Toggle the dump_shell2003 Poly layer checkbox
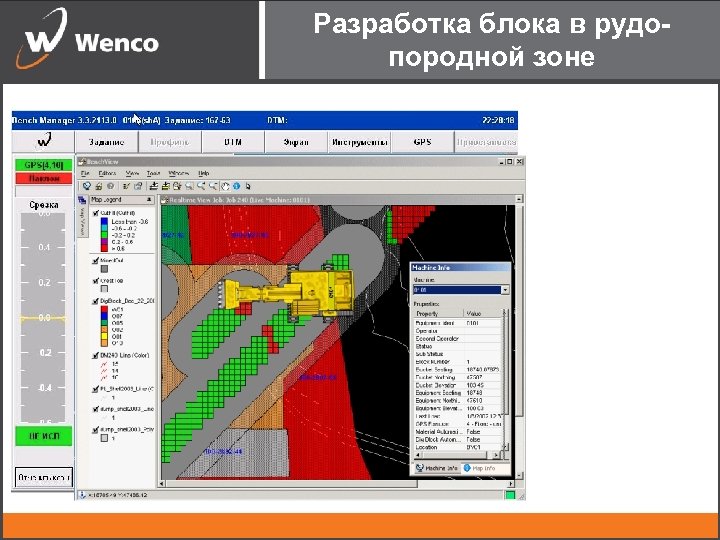 (96, 430)
